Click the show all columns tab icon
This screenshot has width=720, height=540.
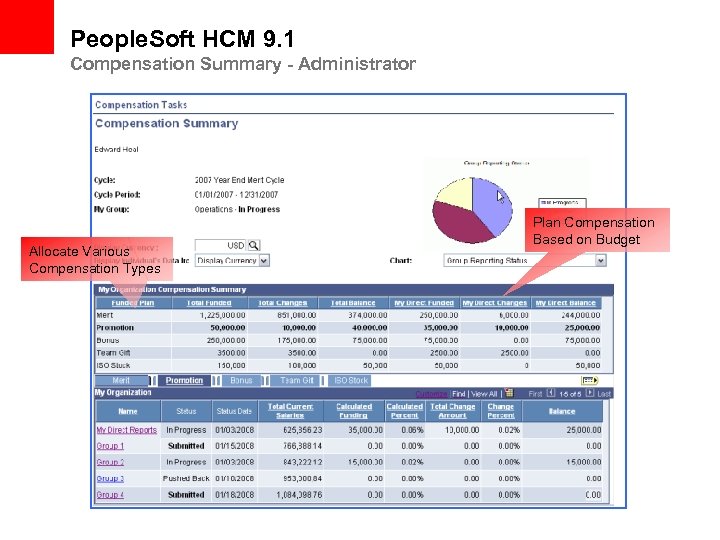(590, 380)
